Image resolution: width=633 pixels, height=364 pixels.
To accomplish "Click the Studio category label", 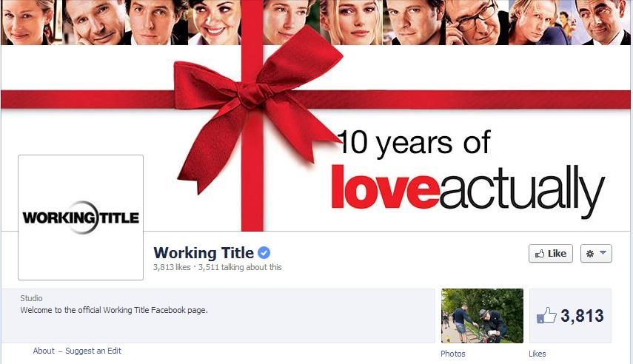I will (31, 298).
